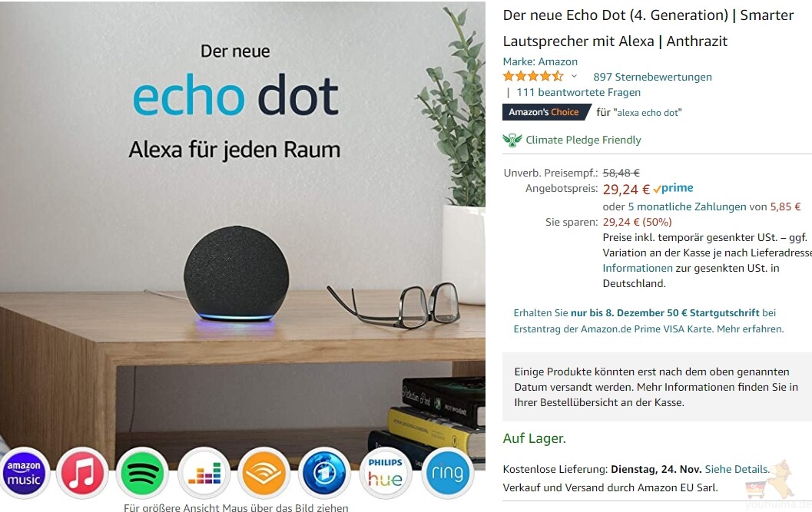Click the Apple Music note icon
Image resolution: width=812 pixels, height=512 pixels.
82,473
